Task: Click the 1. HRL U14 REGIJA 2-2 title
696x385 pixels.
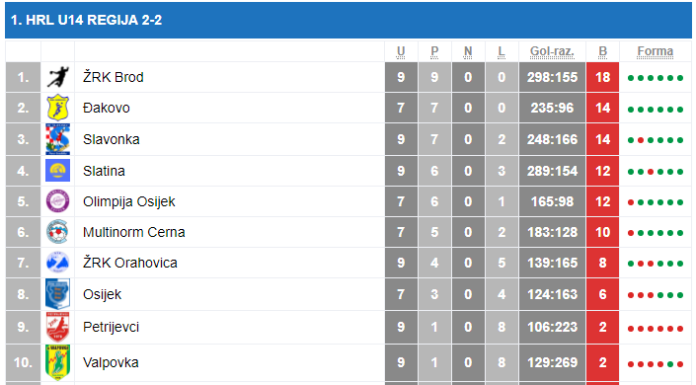Action: 86,20
